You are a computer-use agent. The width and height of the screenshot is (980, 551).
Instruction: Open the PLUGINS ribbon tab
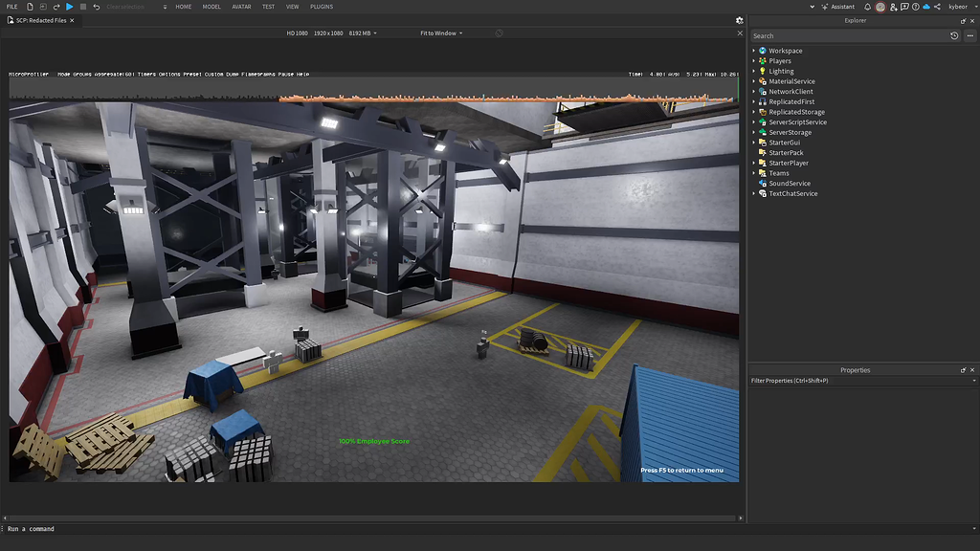pyautogui.click(x=322, y=7)
